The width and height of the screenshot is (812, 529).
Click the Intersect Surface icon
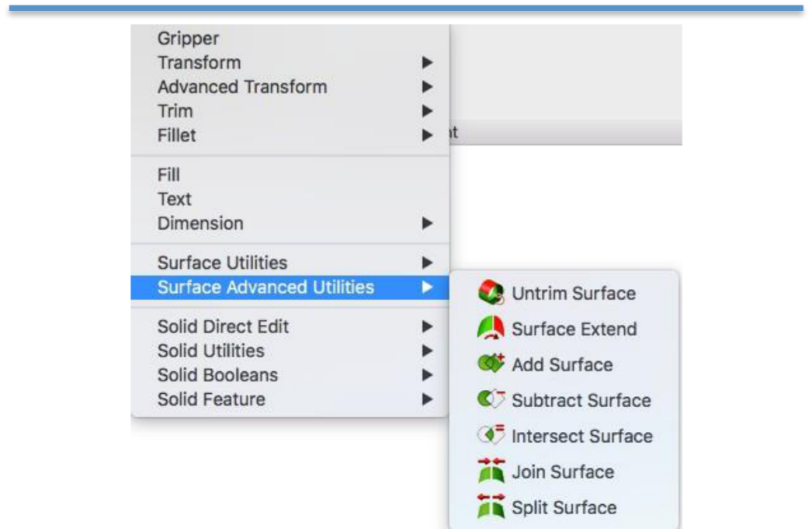pos(491,436)
